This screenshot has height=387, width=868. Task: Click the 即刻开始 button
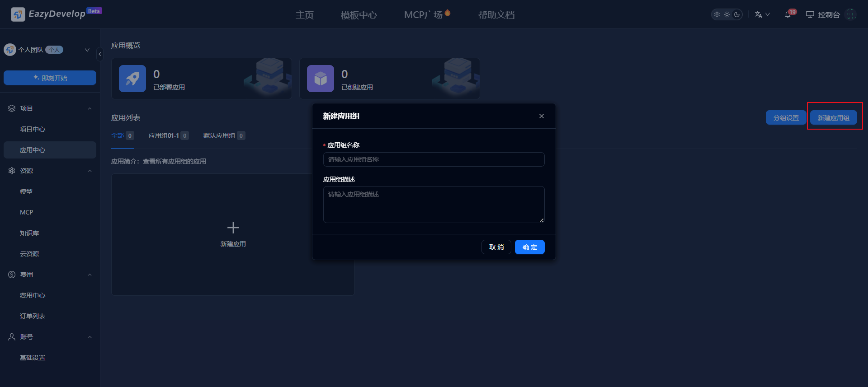click(50, 78)
